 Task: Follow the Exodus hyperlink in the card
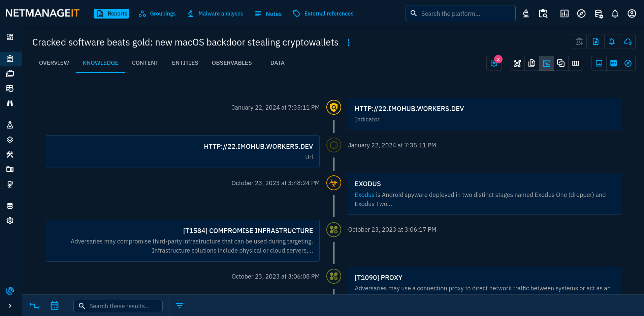coord(364,195)
